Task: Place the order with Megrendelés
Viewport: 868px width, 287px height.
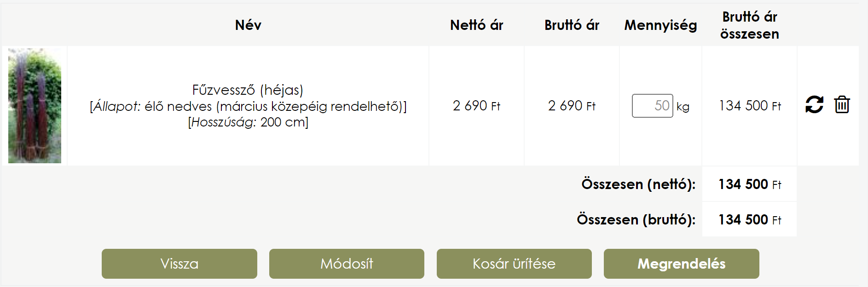Action: (x=681, y=264)
